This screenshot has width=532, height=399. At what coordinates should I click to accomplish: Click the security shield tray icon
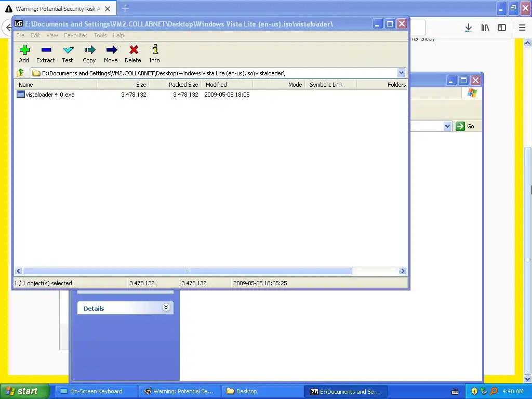pyautogui.click(x=474, y=391)
